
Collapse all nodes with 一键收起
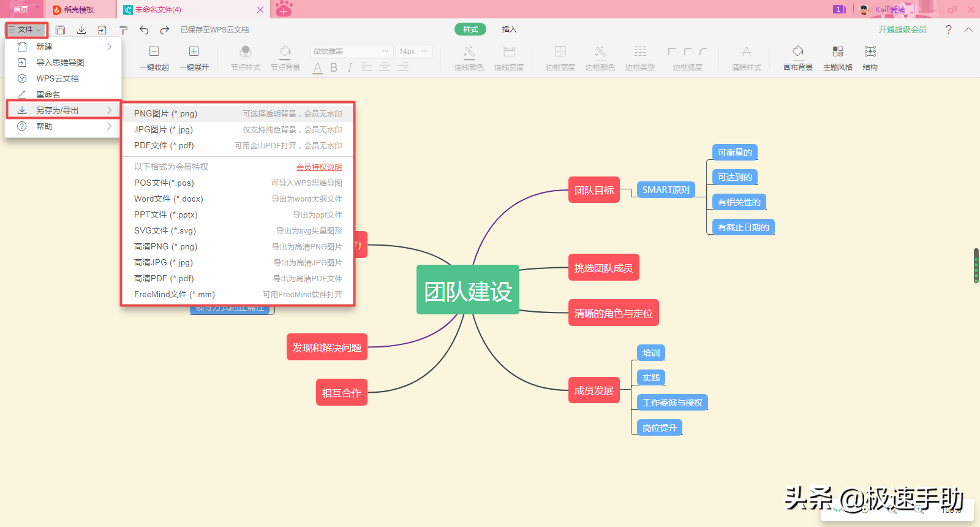[x=154, y=58]
